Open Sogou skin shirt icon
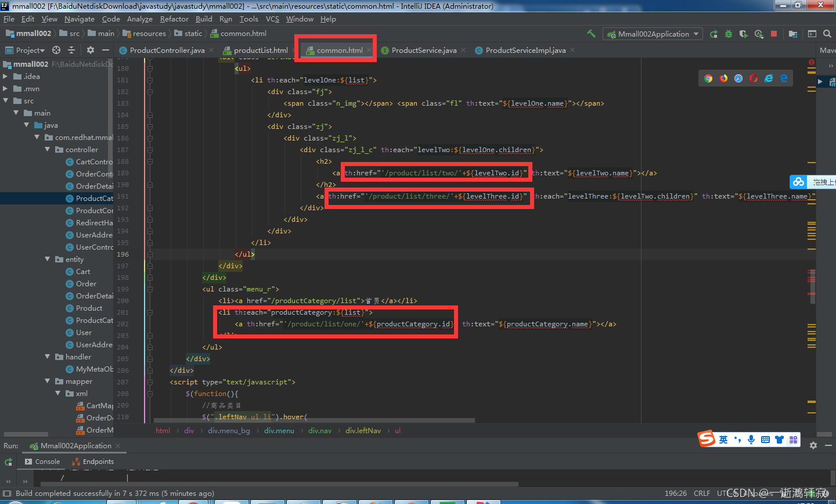Image resolution: width=836 pixels, height=504 pixels. (779, 440)
